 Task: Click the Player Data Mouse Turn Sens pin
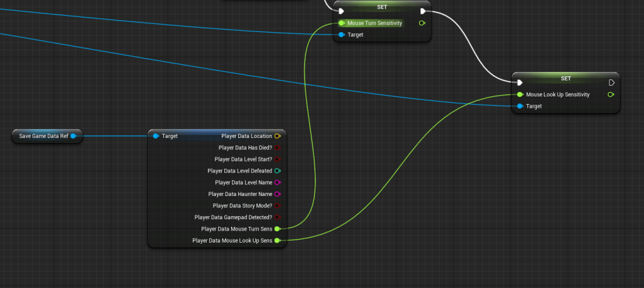click(277, 229)
